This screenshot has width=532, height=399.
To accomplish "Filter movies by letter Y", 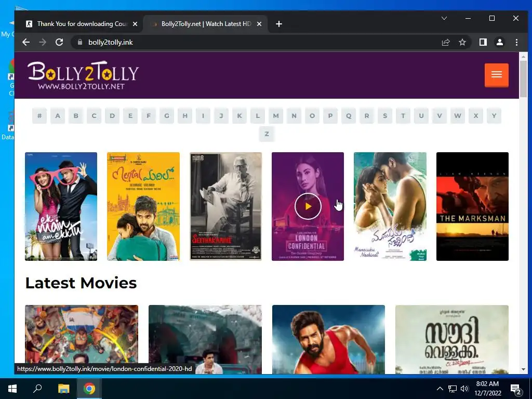I will (494, 116).
